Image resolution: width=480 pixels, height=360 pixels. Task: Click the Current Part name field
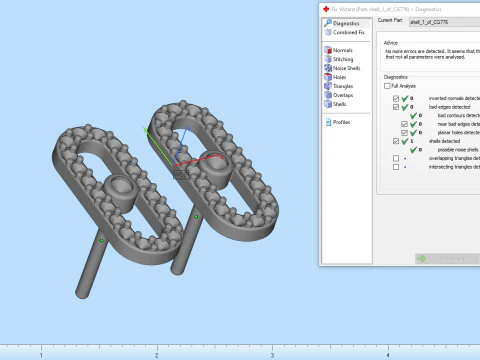[444, 22]
